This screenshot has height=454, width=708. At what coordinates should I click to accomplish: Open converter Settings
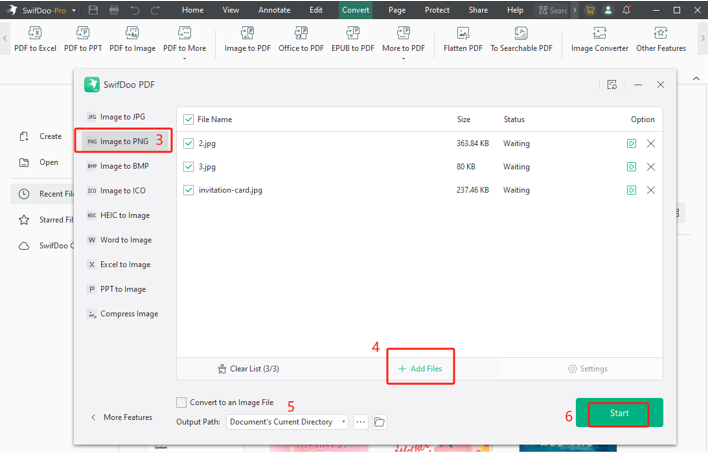click(587, 369)
